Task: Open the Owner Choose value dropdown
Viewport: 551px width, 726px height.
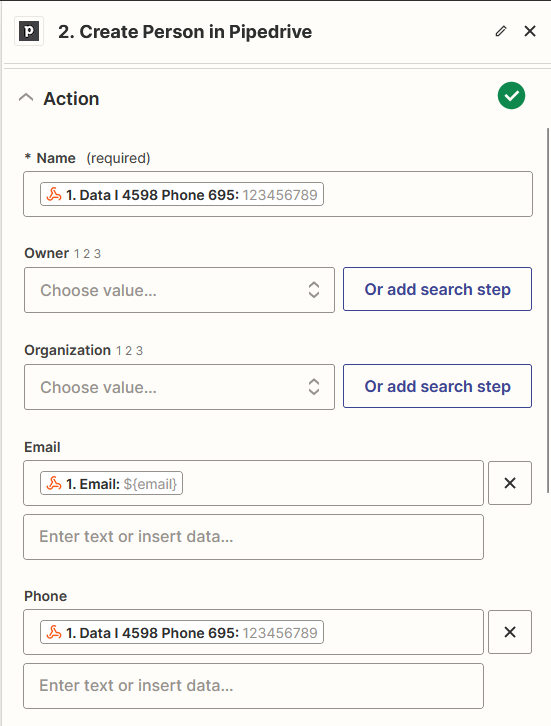Action: tap(179, 290)
